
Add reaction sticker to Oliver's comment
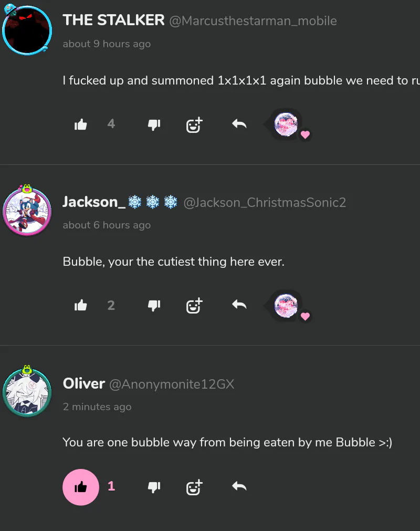[194, 487]
